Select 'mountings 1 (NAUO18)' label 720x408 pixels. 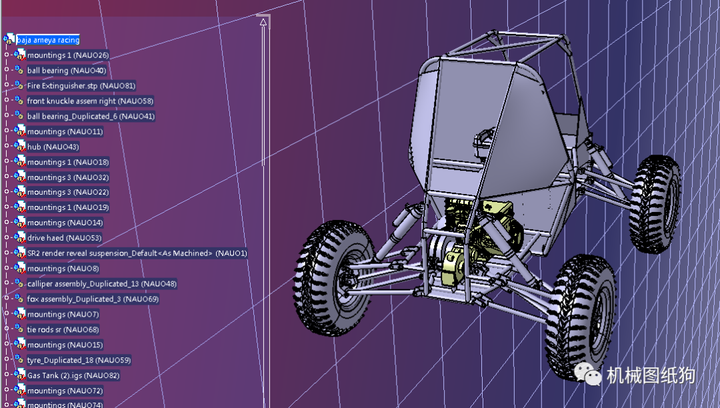[x=68, y=162]
